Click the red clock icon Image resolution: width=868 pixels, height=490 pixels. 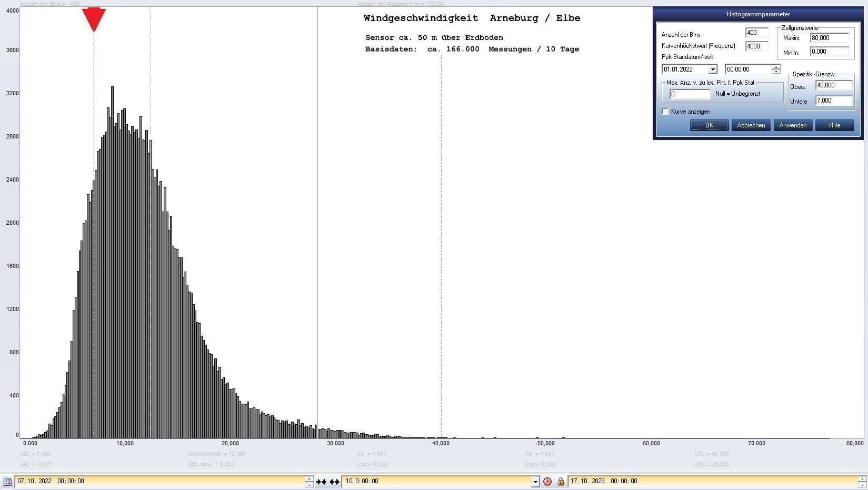point(547,482)
